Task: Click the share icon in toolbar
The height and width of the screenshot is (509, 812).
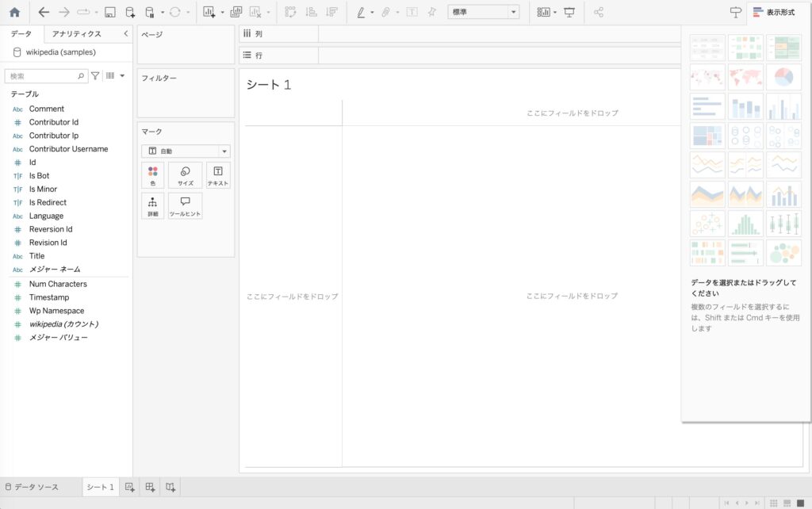Action: [599, 12]
